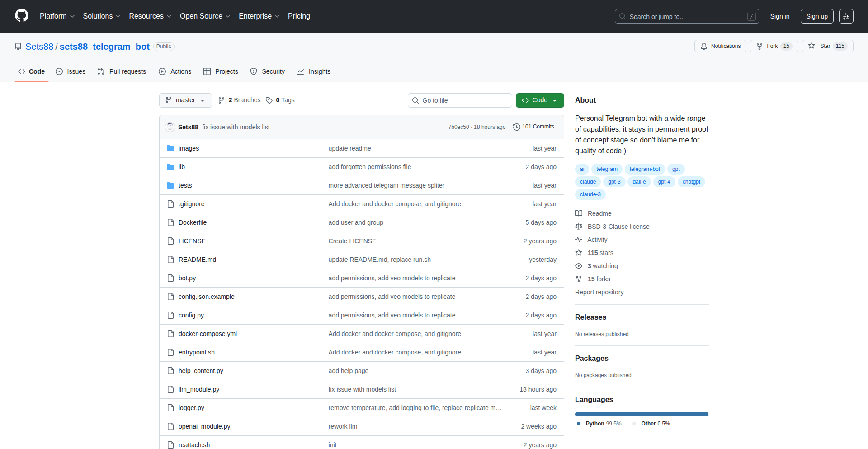Click the GitHub home logo icon
This screenshot has height=449, width=868.
21,16
